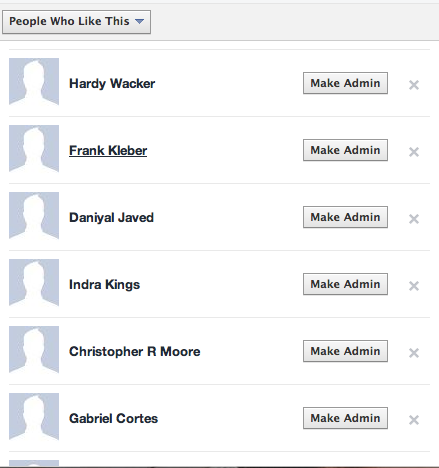The height and width of the screenshot is (468, 439).
Task: Open Daniyal Javed's profile name link
Action: (111, 218)
